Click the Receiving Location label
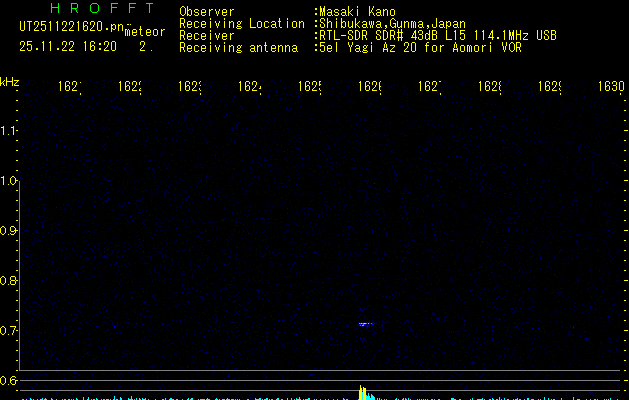Image resolution: width=629 pixels, height=400 pixels. click(x=242, y=24)
